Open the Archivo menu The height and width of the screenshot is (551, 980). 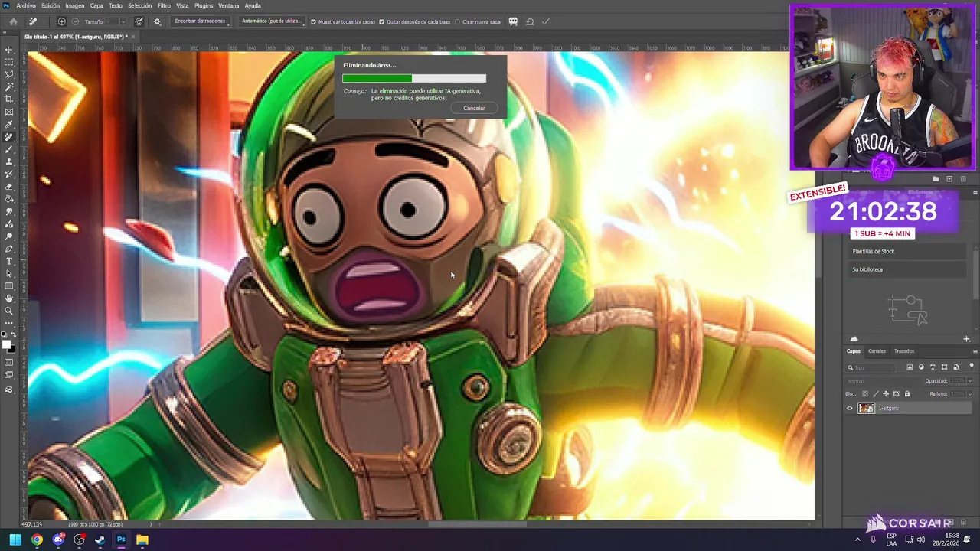click(26, 5)
